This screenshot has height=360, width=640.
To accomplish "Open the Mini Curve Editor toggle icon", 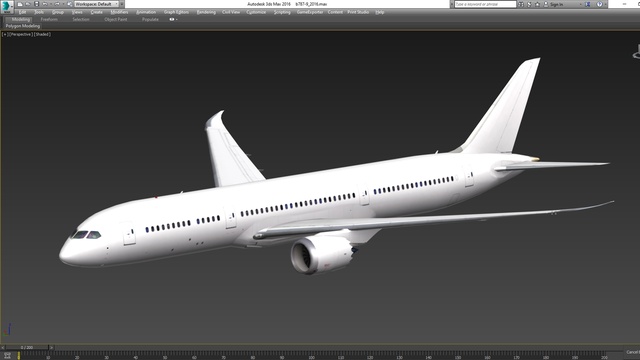I will pyautogui.click(x=7, y=356).
